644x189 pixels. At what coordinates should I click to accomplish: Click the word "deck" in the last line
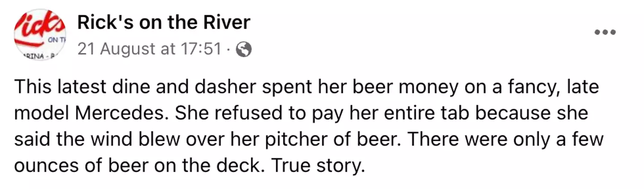pyautogui.click(x=241, y=166)
